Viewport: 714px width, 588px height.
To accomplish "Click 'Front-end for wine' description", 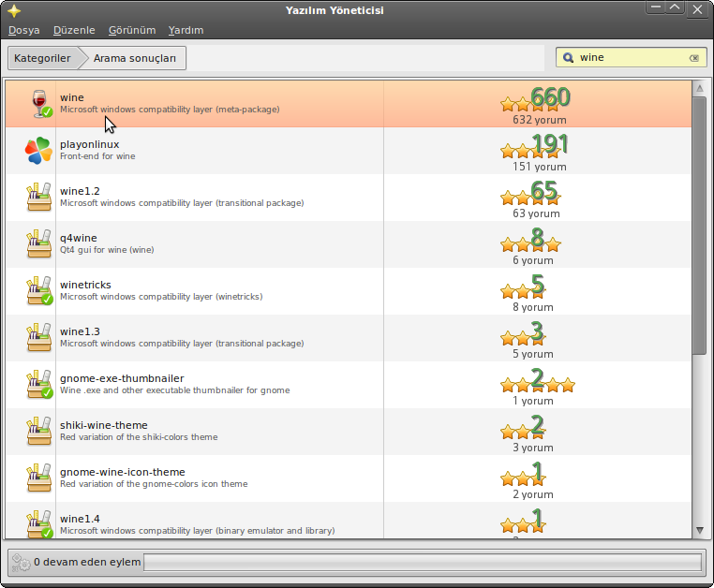I will click(97, 156).
